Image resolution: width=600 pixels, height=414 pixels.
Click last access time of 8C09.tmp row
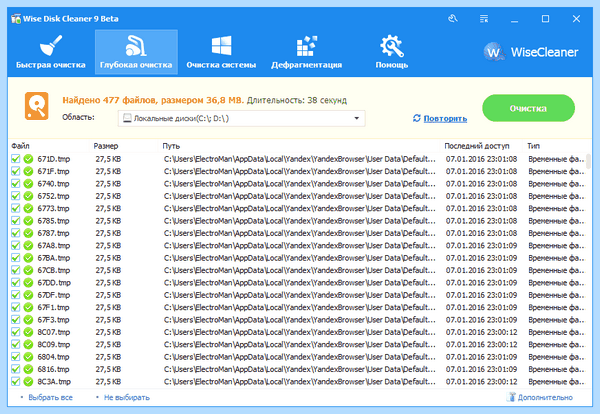click(481, 344)
